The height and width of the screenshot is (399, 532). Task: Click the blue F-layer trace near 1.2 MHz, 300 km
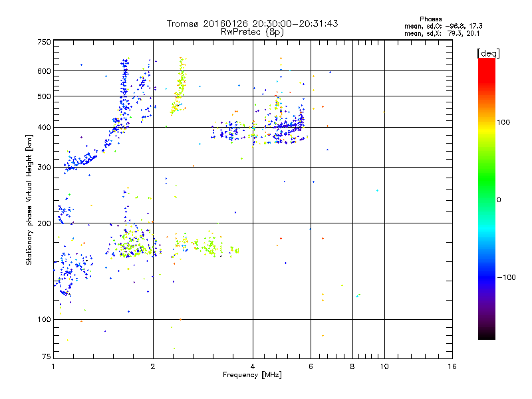[x=80, y=162]
